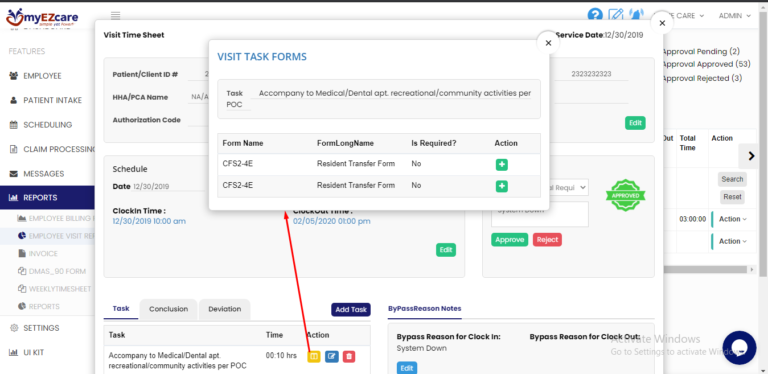Delete the Accompany to Medical task
This screenshot has width=768, height=374.
click(x=349, y=356)
